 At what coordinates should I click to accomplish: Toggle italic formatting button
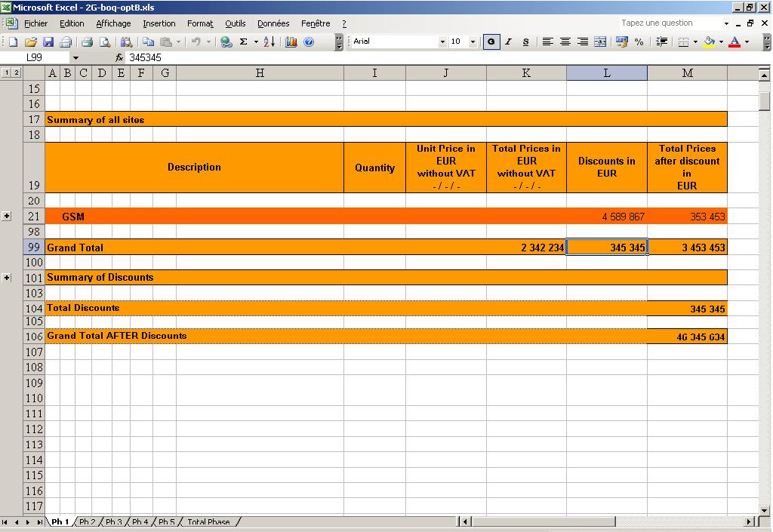coord(509,42)
